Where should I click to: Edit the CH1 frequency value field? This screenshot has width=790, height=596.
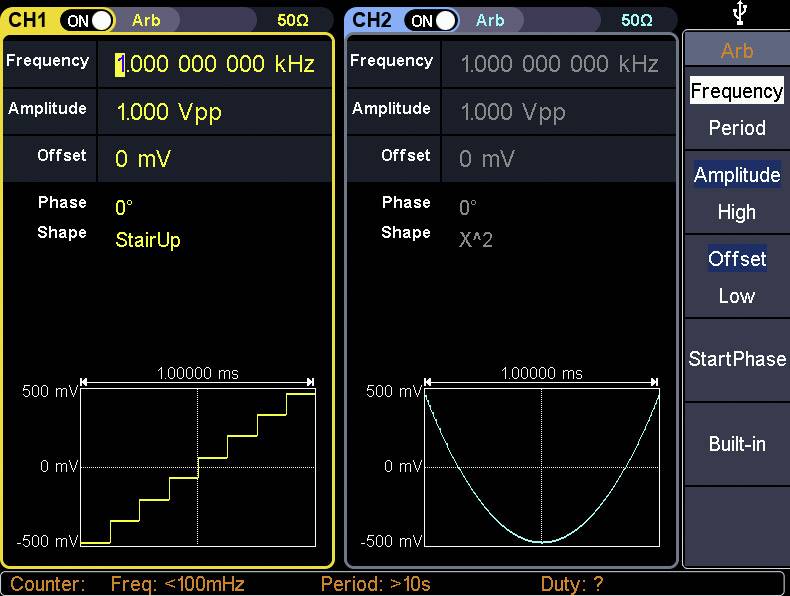(x=215, y=65)
